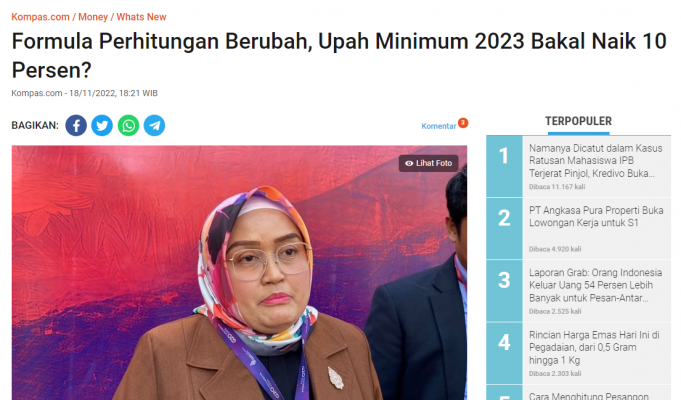
Task: Share article on Facebook
Action: click(x=76, y=126)
